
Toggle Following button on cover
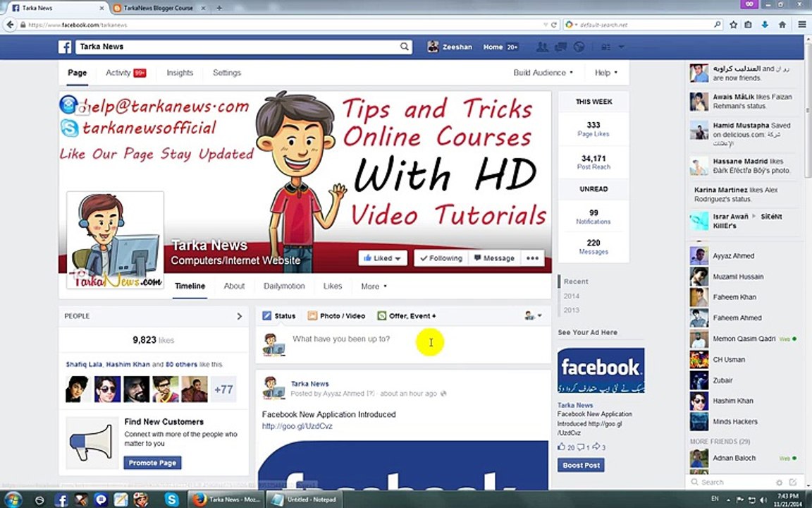441,258
